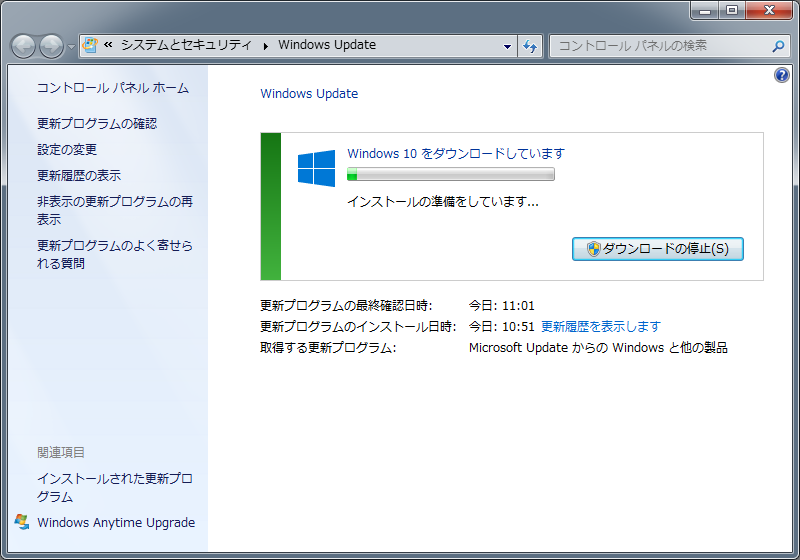Click Microsoft Update からの Windows と他の製品 text
The width and height of the screenshot is (800, 560).
(598, 348)
